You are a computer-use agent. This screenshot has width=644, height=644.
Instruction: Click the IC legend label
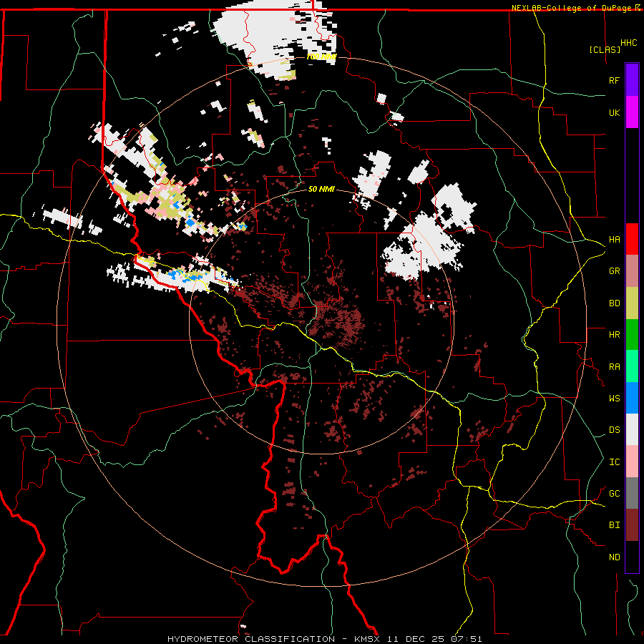click(x=614, y=462)
